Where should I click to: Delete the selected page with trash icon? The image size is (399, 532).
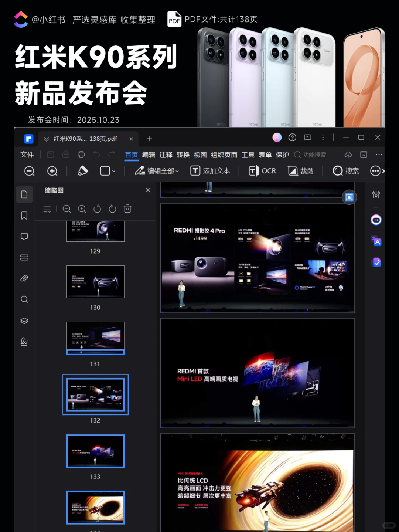pyautogui.click(x=127, y=209)
